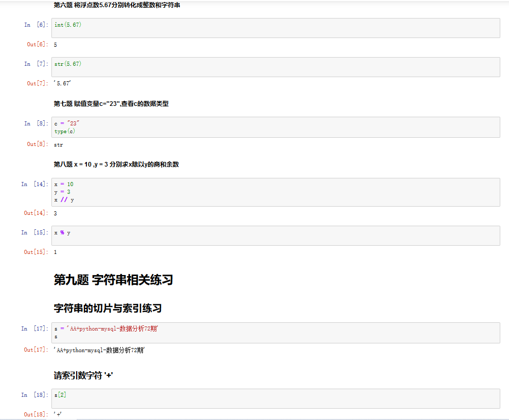Click the cell with x // y code
509x420 pixels.
click(x=276, y=192)
